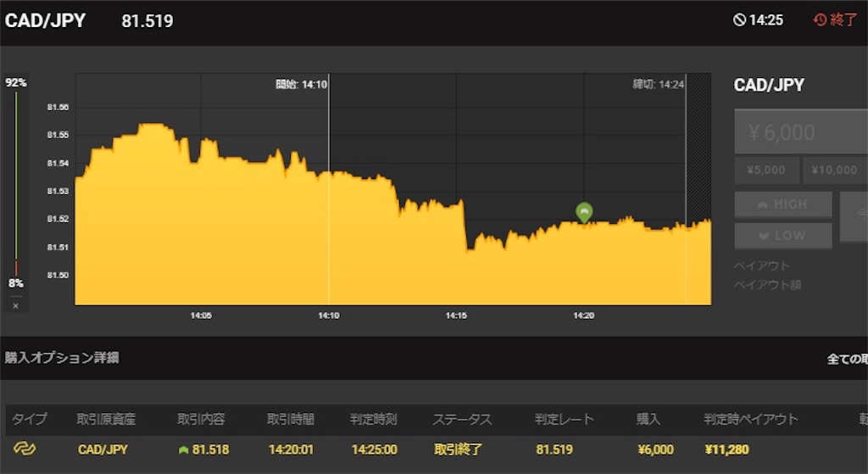Click the 開始: 14:10 start line label
Screen dimensions: 868x474
[x=302, y=84]
